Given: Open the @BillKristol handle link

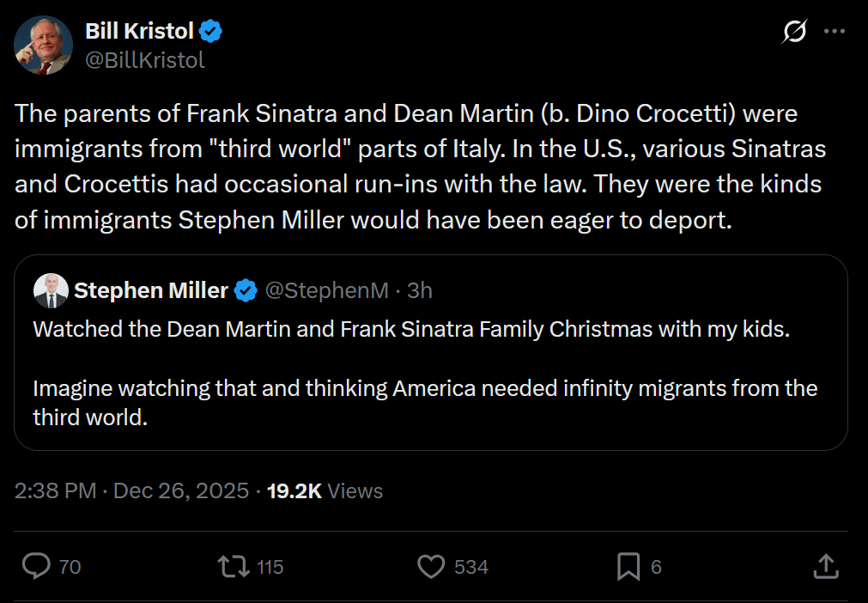Looking at the screenshot, I should [144, 59].
